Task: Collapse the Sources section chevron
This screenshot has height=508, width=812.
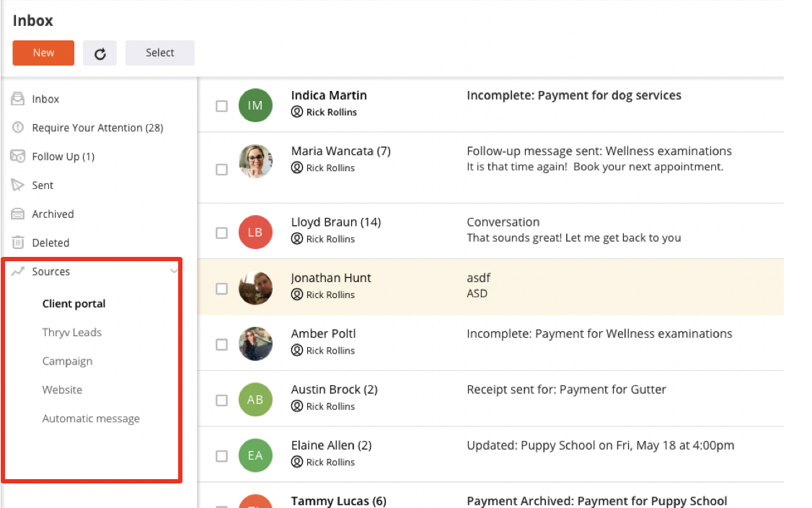Action: coord(174,271)
